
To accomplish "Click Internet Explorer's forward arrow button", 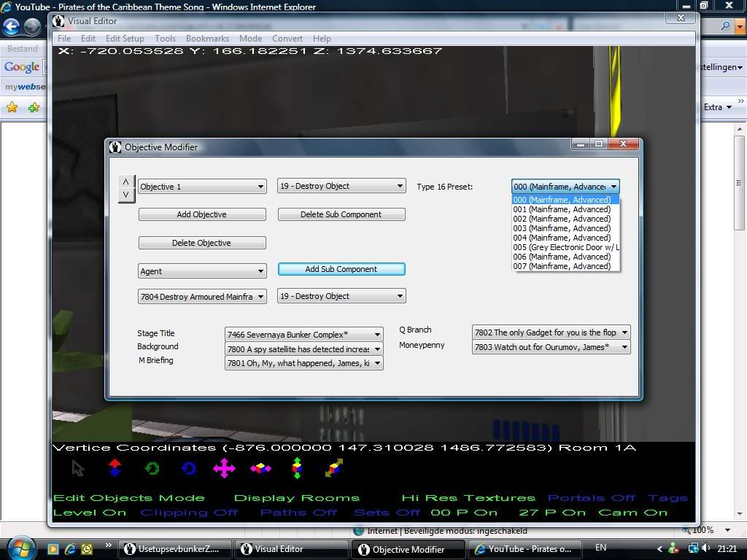I will tap(32, 27).
